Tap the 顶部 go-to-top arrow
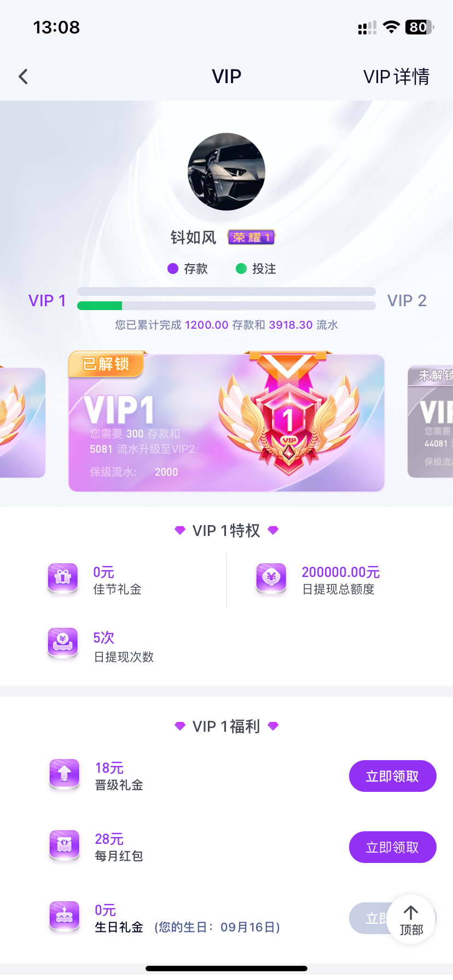Screen dimensions: 453x980 point(411,919)
